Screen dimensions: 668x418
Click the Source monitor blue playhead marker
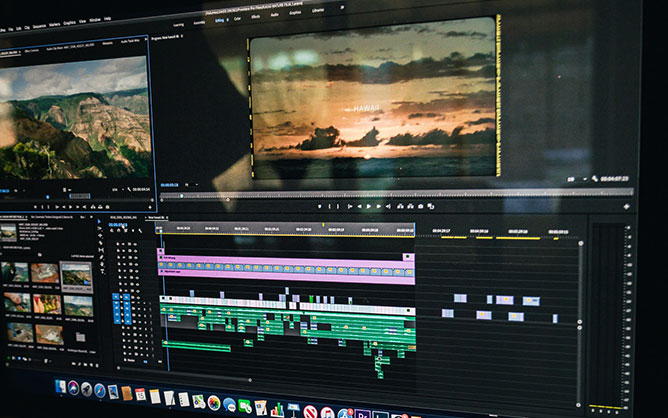click(48, 197)
